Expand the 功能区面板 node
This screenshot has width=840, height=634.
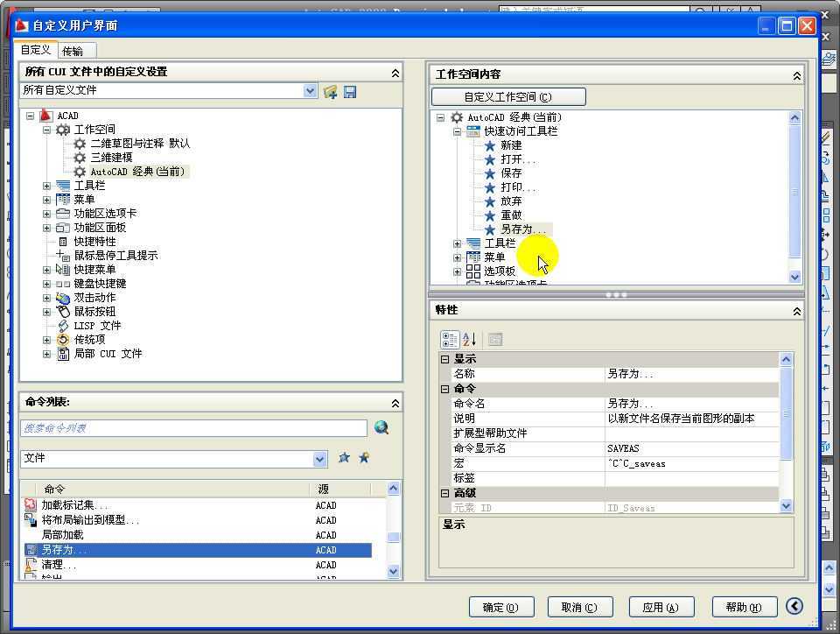[x=46, y=228]
